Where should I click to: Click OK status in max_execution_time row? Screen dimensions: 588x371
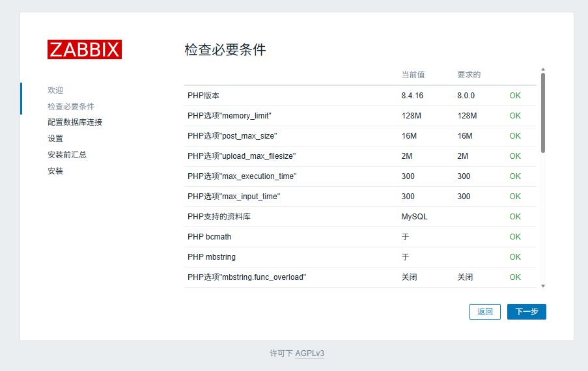click(515, 176)
